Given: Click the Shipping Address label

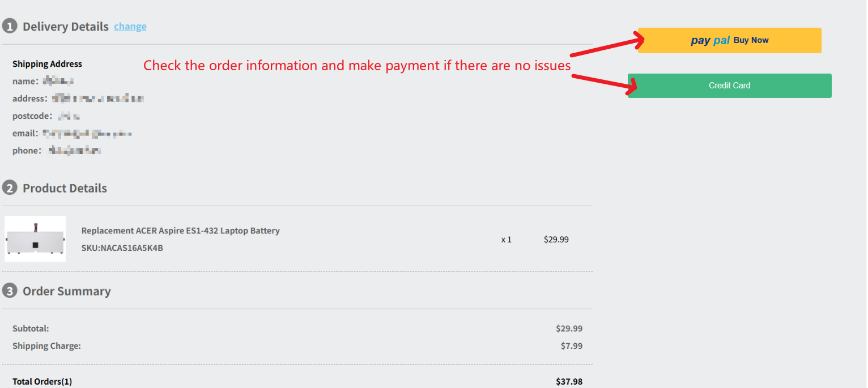Looking at the screenshot, I should point(47,64).
